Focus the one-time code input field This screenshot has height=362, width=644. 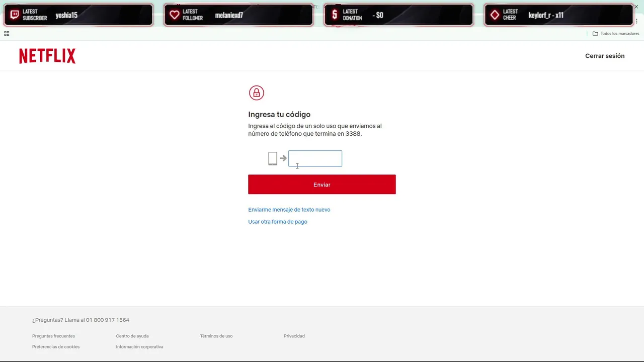[315, 158]
